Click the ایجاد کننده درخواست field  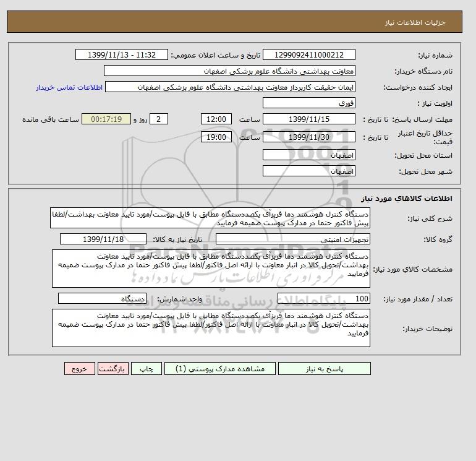click(x=230, y=87)
